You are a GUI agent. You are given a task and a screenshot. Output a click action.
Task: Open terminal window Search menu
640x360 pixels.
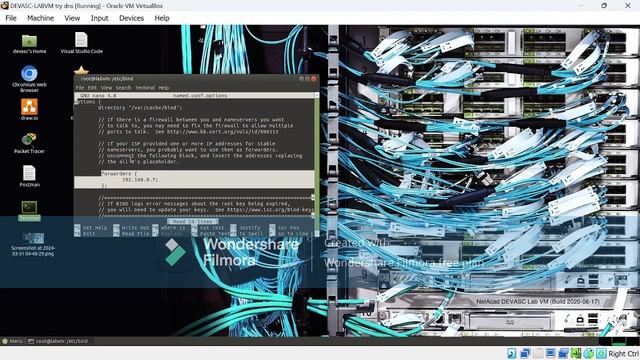(x=123, y=88)
